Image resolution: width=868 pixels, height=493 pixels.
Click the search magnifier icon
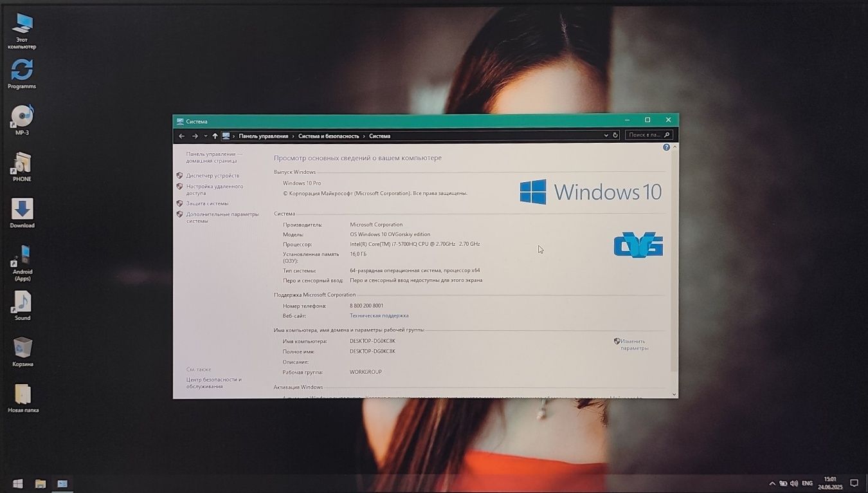pyautogui.click(x=667, y=135)
